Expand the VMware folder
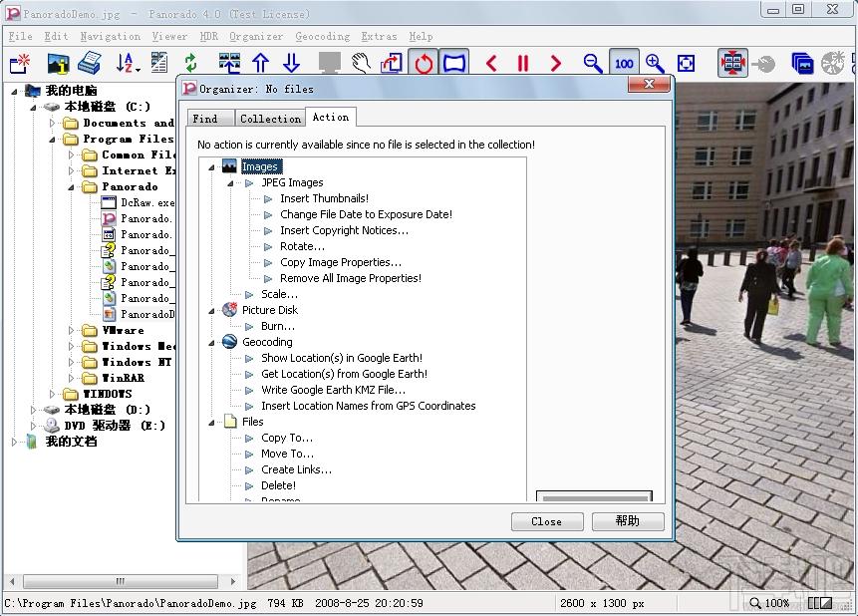 coord(71,330)
